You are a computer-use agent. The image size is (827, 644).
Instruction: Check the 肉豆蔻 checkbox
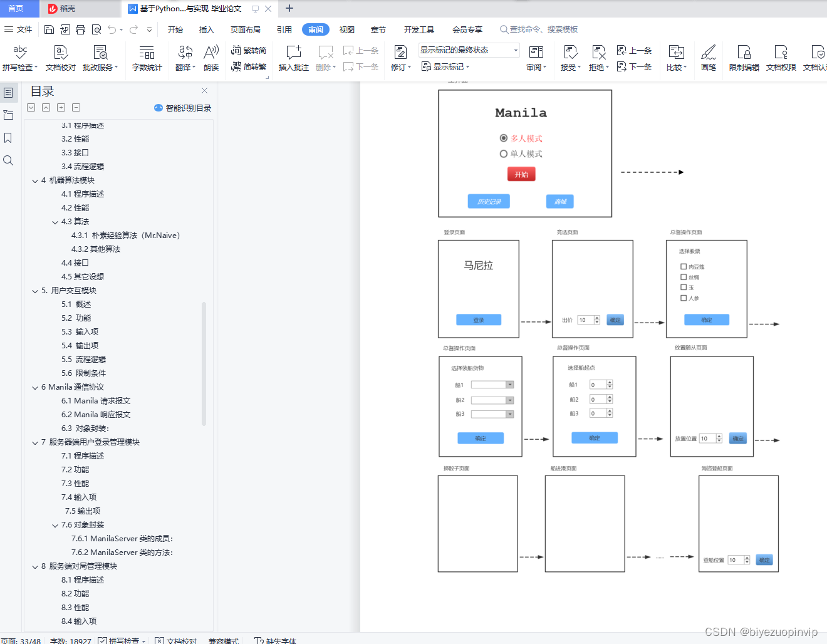tap(684, 266)
